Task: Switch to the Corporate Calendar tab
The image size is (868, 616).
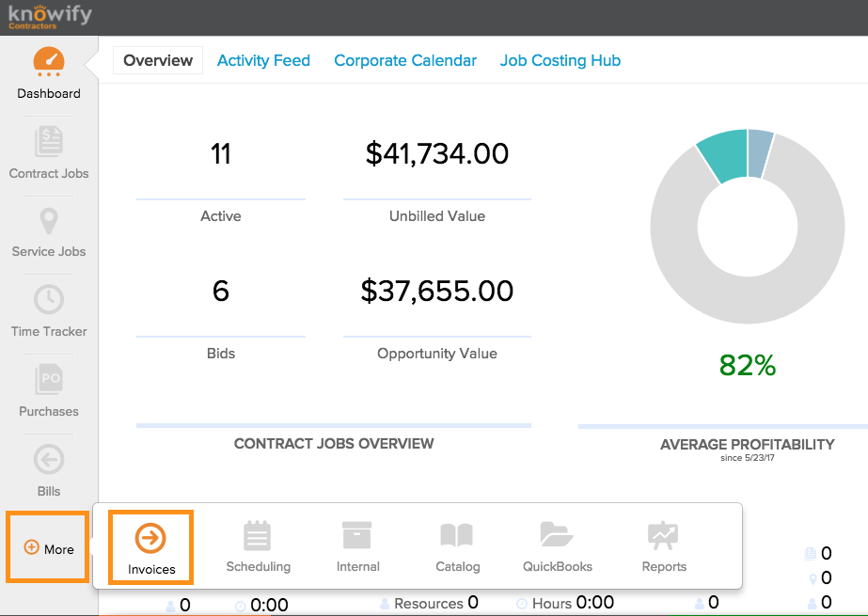Action: (x=405, y=60)
